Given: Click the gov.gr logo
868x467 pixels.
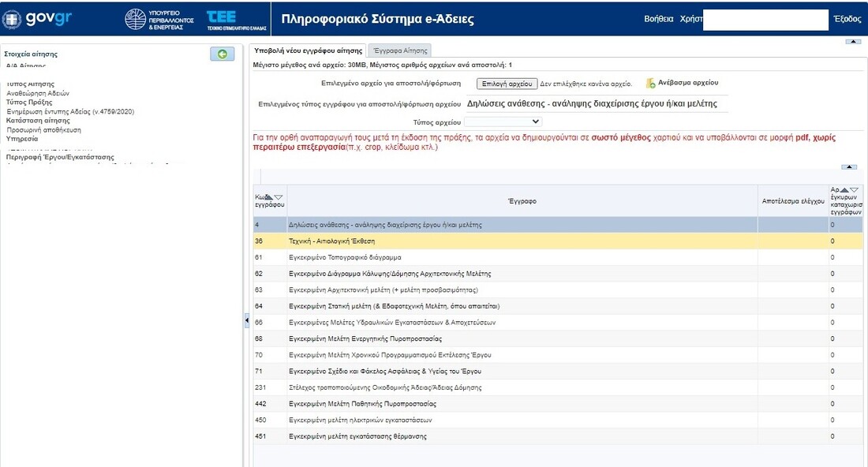Looking at the screenshot, I should (x=38, y=19).
